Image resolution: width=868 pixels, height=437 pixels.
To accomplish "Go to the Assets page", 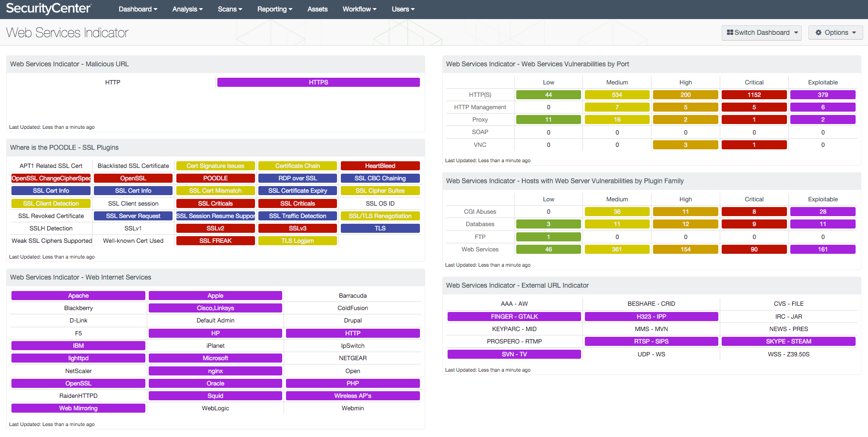I will tap(317, 9).
